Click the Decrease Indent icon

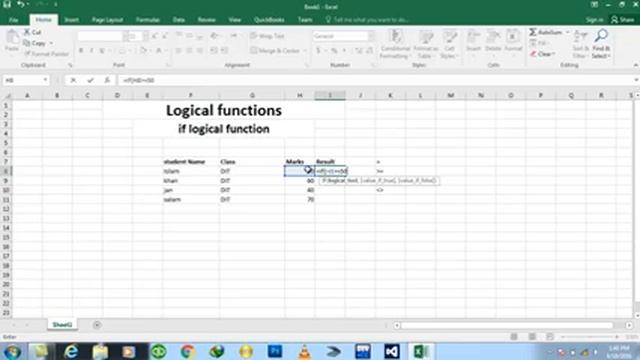(213, 51)
